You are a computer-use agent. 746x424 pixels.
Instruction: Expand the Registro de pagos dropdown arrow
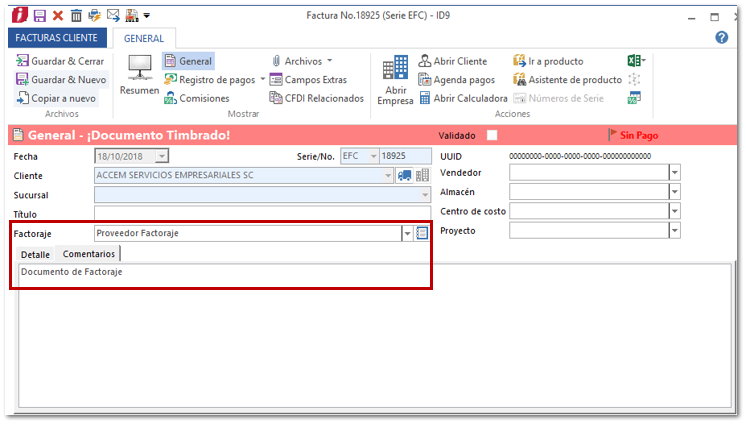pos(263,79)
